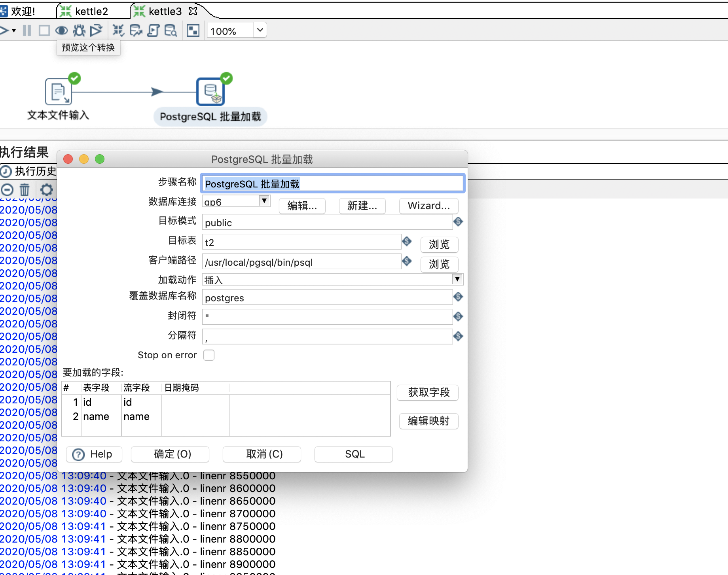728x575 pixels.
Task: Browse for 目标表 with 浏览 button
Action: (x=439, y=244)
